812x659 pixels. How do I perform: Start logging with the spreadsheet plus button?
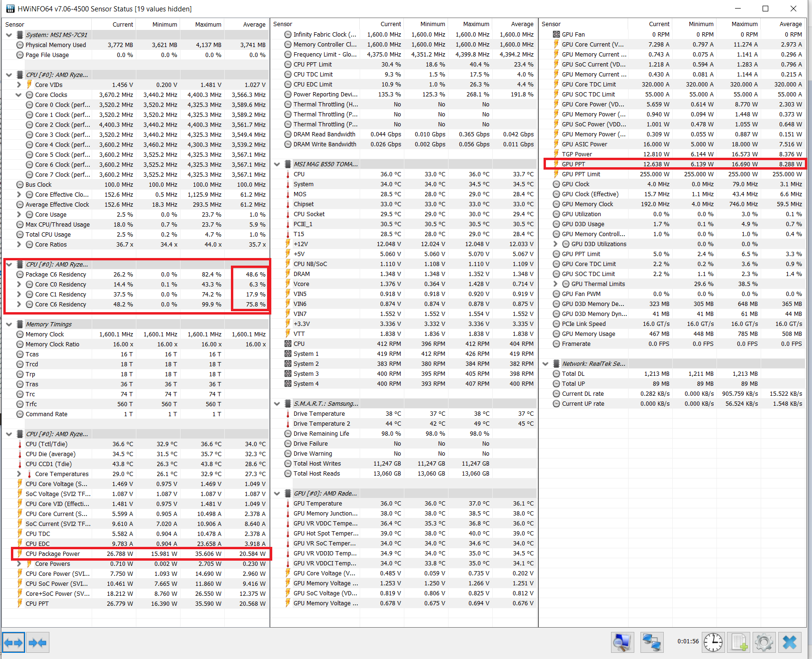[x=739, y=643]
